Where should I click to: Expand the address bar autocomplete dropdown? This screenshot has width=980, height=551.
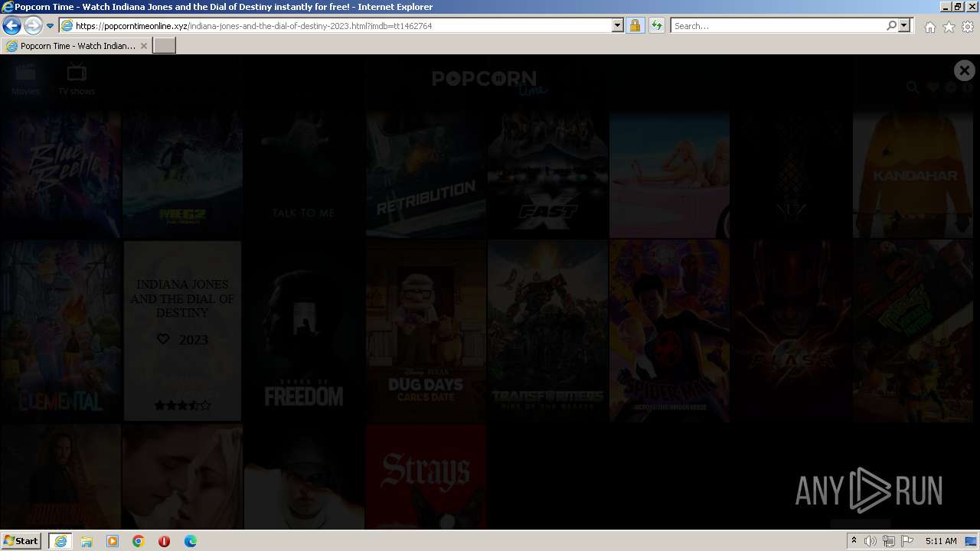pos(618,25)
